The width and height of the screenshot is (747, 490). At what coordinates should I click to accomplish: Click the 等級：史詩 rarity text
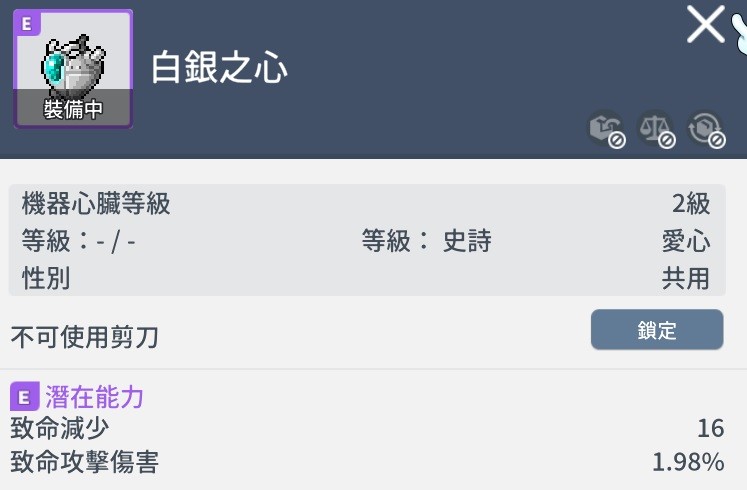point(427,241)
